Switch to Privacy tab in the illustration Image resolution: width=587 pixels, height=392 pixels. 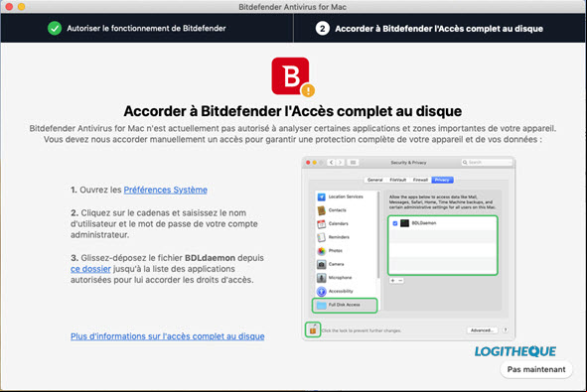442,180
